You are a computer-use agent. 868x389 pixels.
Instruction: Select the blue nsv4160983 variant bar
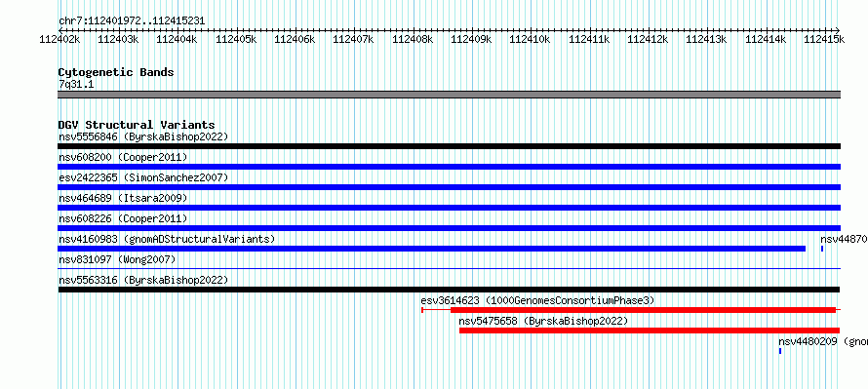click(x=432, y=249)
